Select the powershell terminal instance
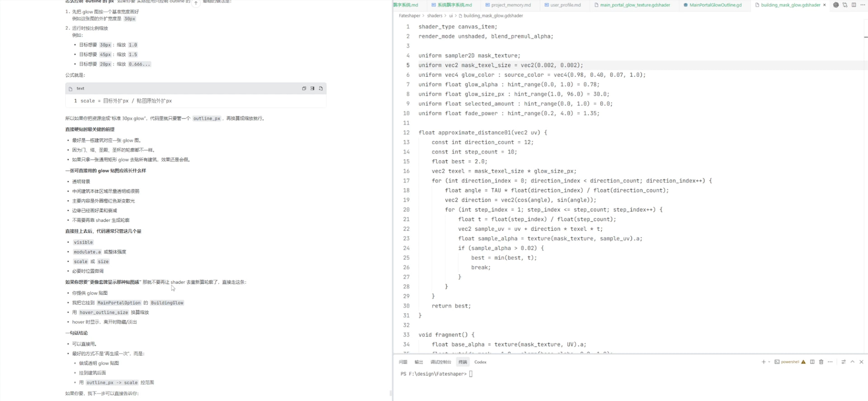This screenshot has width=868, height=401. tap(787, 362)
